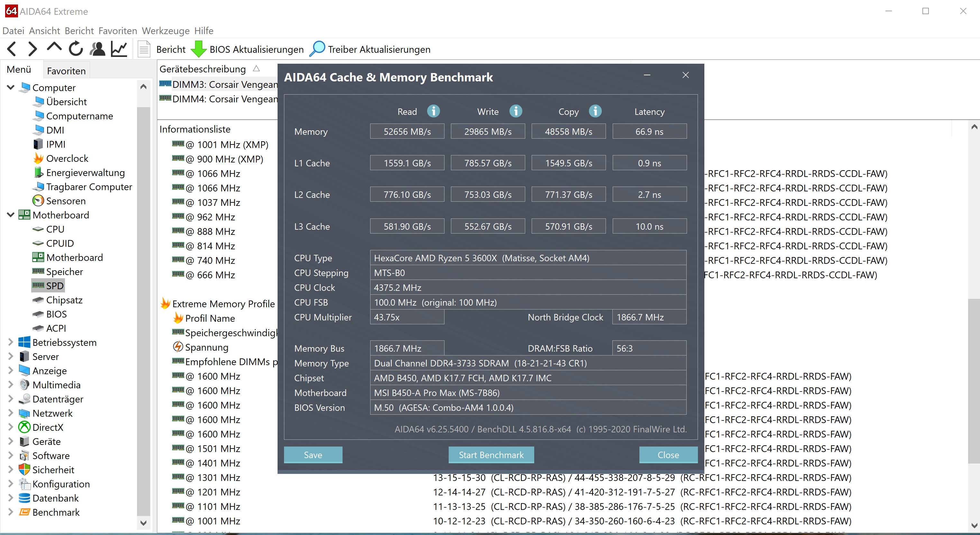The image size is (980, 535).
Task: Select IPMI tree entry
Action: pos(49,144)
